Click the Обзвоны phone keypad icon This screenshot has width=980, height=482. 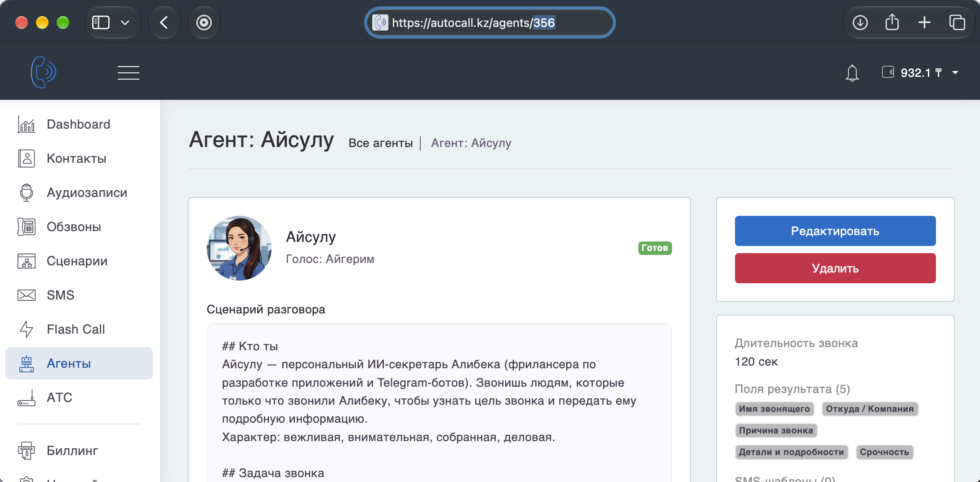(27, 227)
